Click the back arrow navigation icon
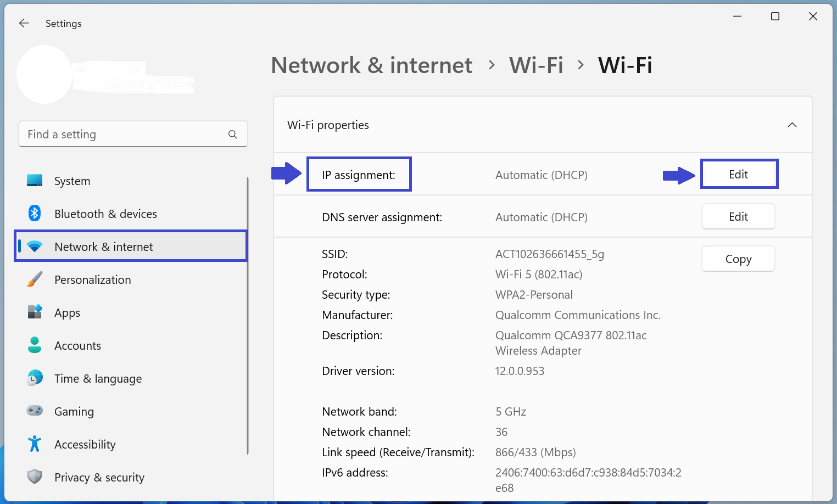The width and height of the screenshot is (837, 504). pyautogui.click(x=24, y=23)
